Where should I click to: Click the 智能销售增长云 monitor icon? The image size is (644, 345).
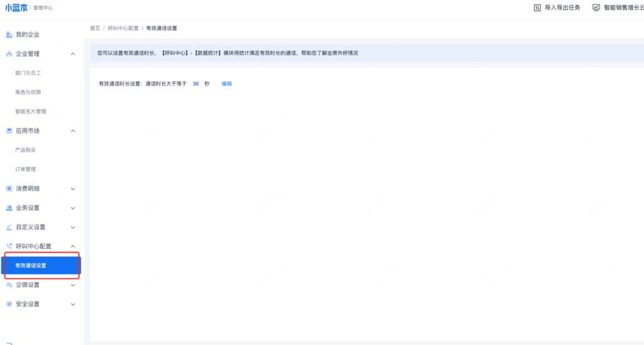[x=596, y=8]
